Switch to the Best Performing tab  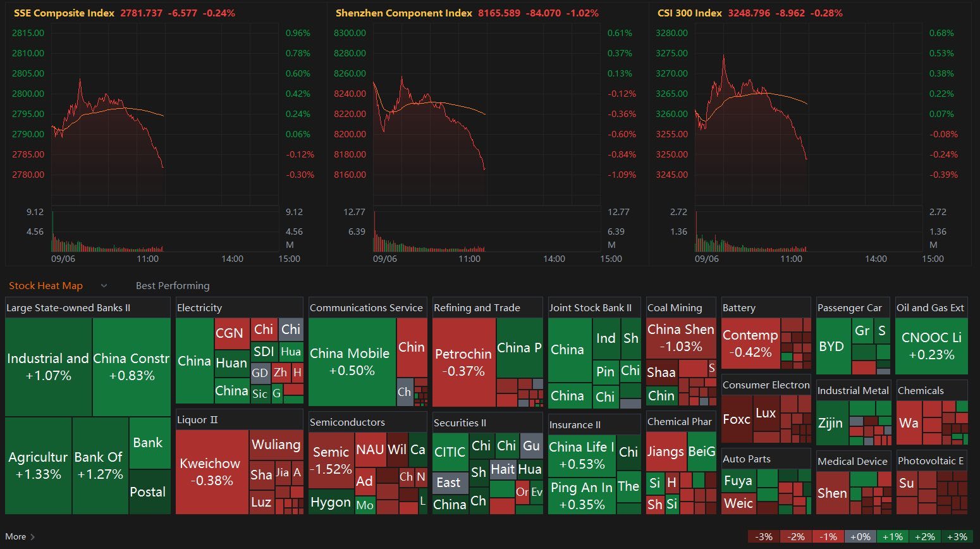click(x=173, y=286)
